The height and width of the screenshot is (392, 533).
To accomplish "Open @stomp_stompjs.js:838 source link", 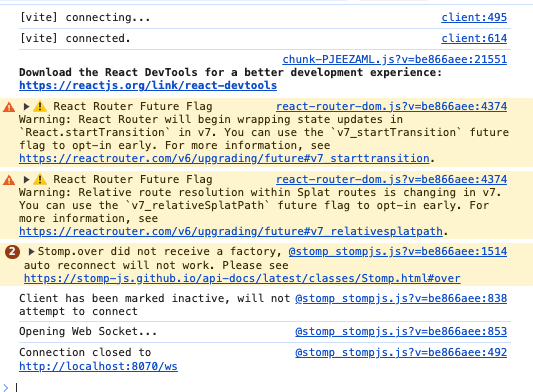I will click(x=401, y=299).
